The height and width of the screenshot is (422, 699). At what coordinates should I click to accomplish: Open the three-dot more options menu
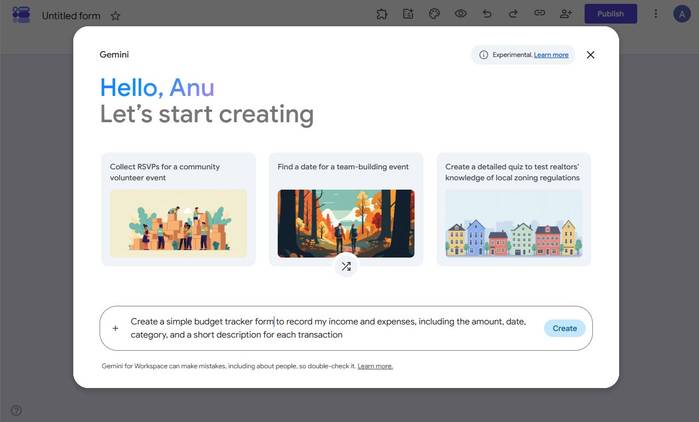tap(655, 14)
